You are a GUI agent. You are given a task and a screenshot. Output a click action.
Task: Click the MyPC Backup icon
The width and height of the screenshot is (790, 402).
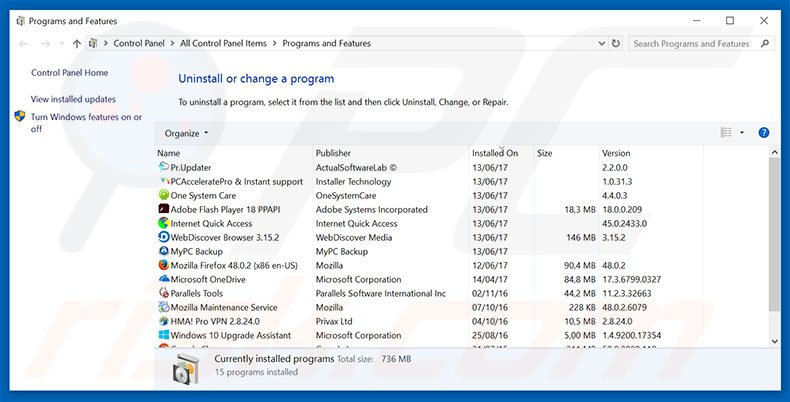pyautogui.click(x=164, y=251)
